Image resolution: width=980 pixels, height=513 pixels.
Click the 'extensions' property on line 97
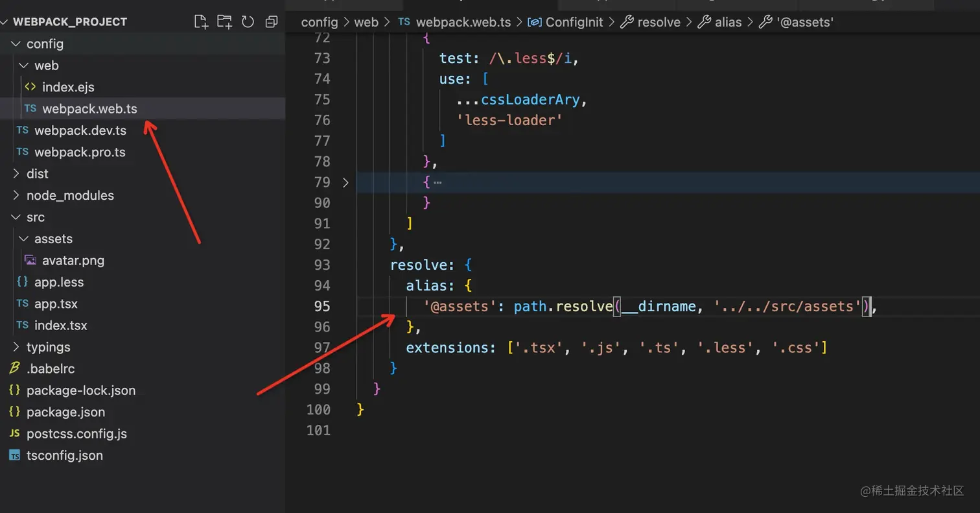pos(447,348)
